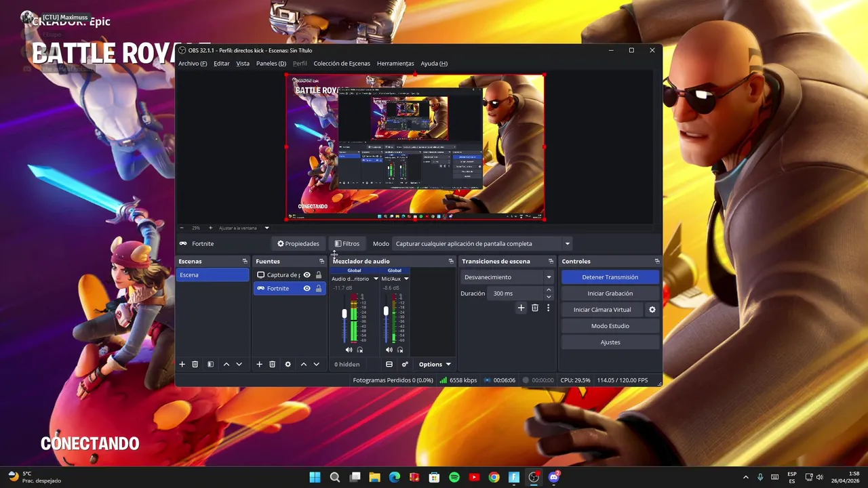Image resolution: width=868 pixels, height=488 pixels.
Task: Add a new scene with the plus icon
Action: coord(182,364)
